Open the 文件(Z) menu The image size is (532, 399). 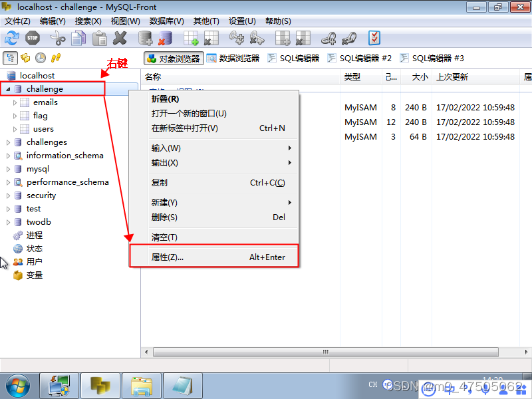tap(17, 21)
